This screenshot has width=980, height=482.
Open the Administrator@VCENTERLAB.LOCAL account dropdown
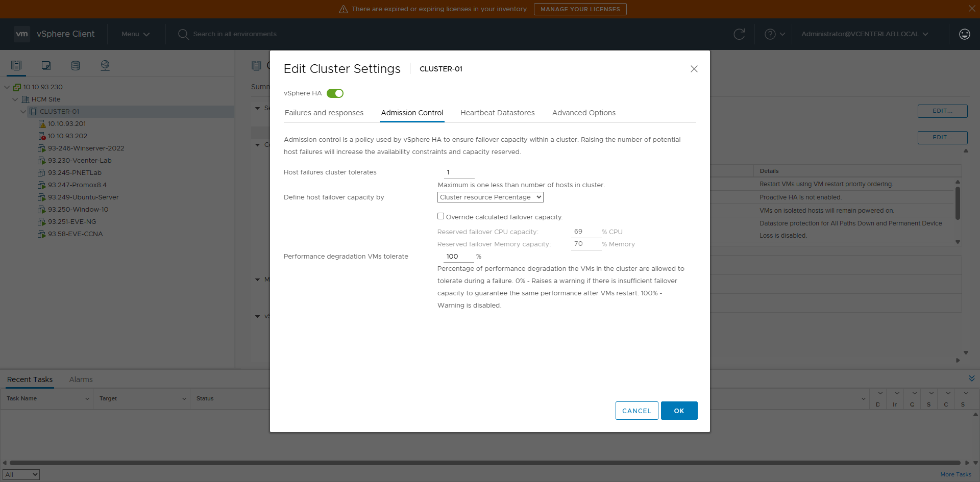[x=864, y=34]
